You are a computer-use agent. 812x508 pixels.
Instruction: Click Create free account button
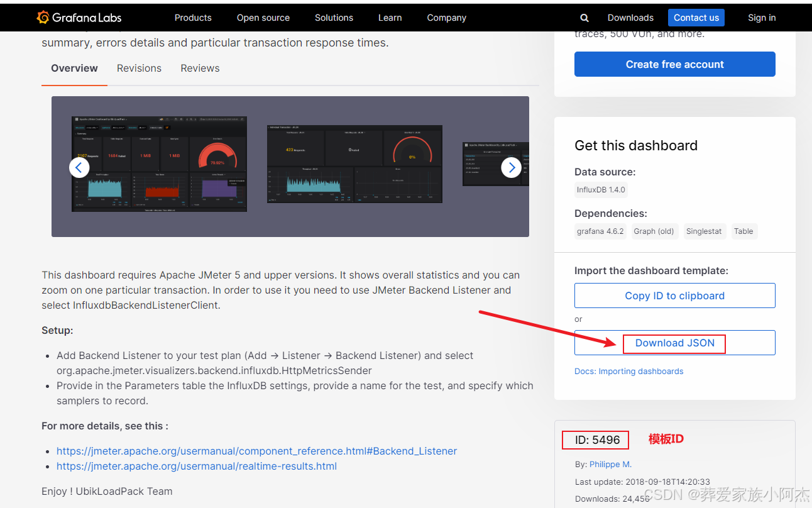[675, 64]
